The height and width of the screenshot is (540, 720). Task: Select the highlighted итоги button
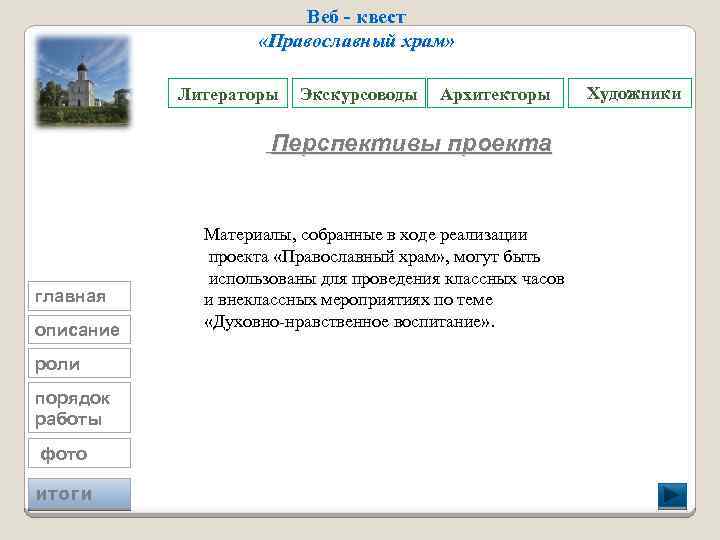click(79, 494)
